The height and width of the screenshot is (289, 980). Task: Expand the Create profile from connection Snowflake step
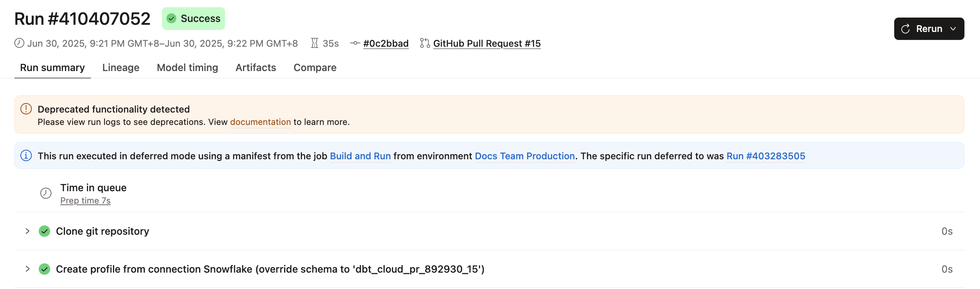27,269
